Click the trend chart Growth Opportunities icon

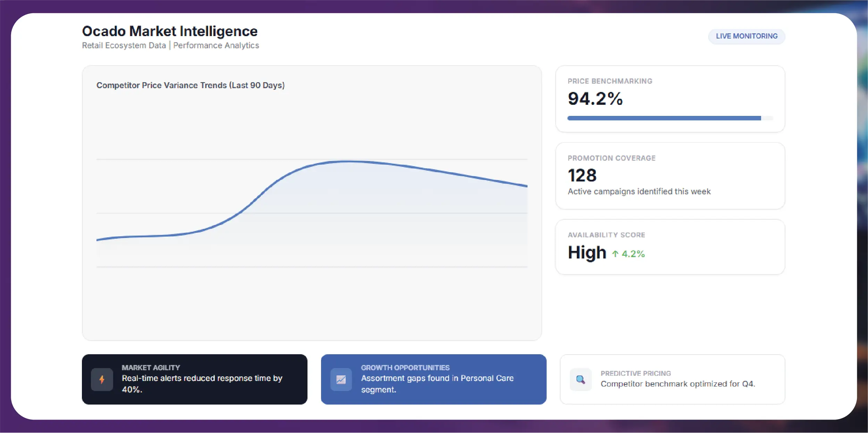(341, 380)
